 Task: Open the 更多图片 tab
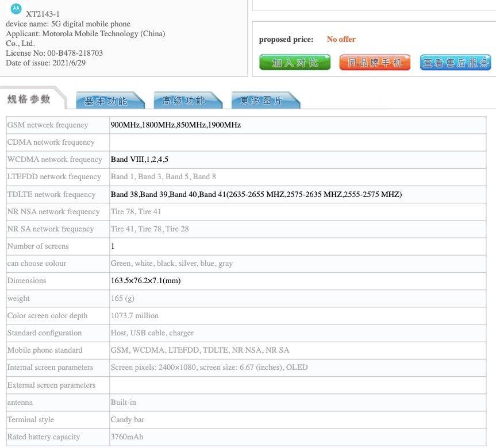point(262,101)
